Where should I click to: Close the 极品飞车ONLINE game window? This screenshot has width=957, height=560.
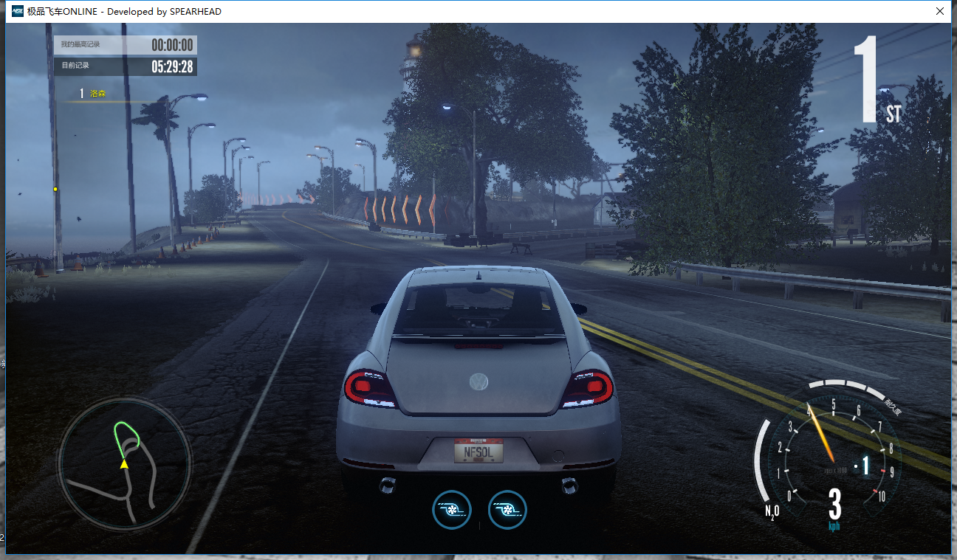point(940,11)
